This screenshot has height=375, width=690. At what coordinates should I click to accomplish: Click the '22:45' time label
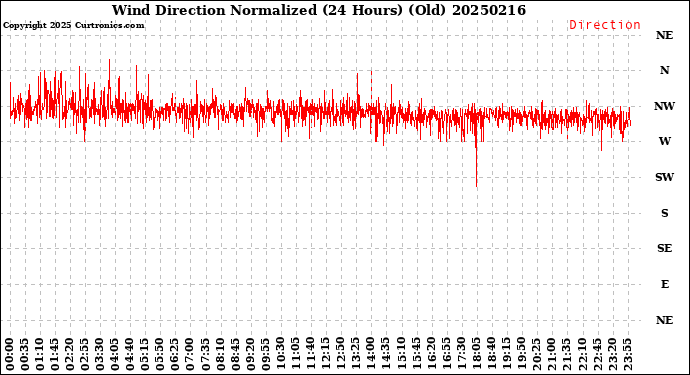(597, 355)
